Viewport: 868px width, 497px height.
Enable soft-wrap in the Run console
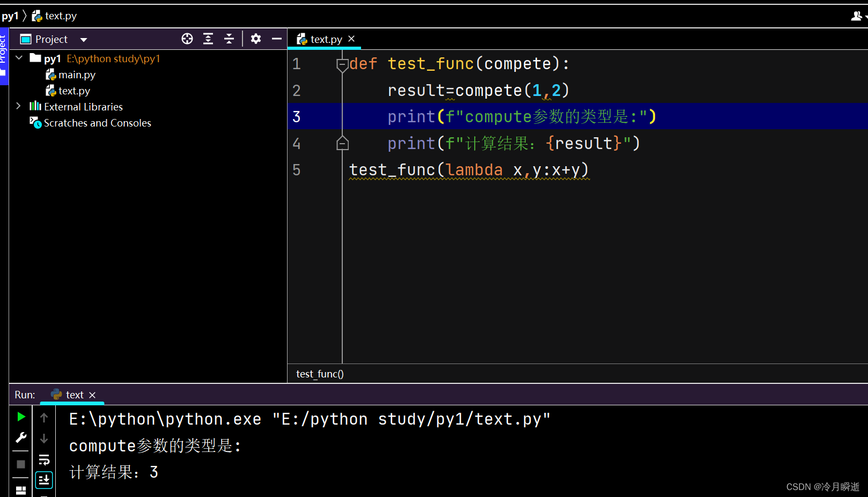pos(43,459)
